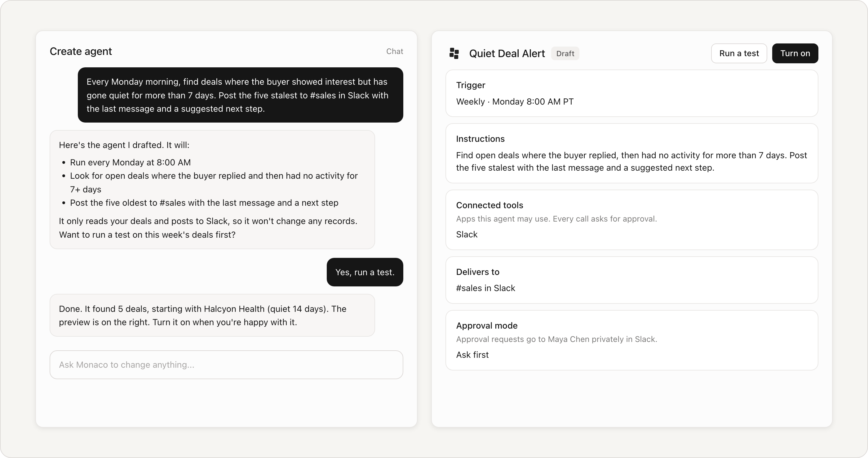Viewport: 868px width, 458px height.
Task: Open the Delivers to card
Action: click(x=632, y=280)
